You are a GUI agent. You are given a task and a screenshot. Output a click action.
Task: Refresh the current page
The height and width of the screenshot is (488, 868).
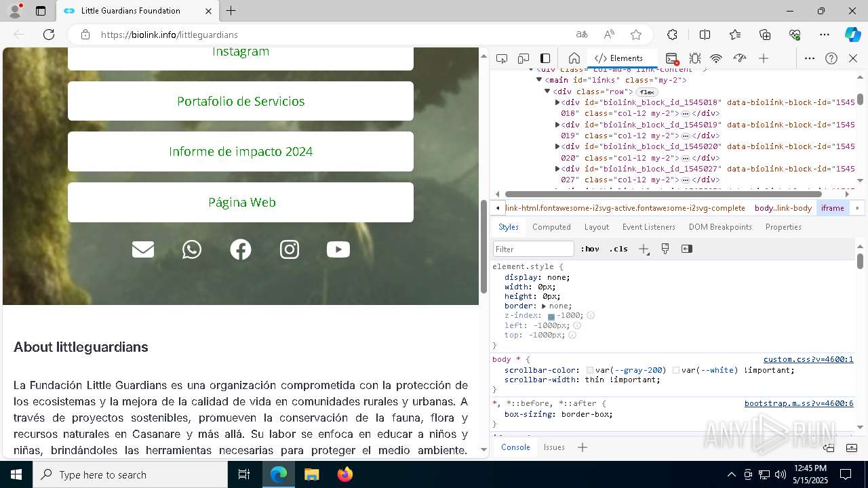click(49, 35)
